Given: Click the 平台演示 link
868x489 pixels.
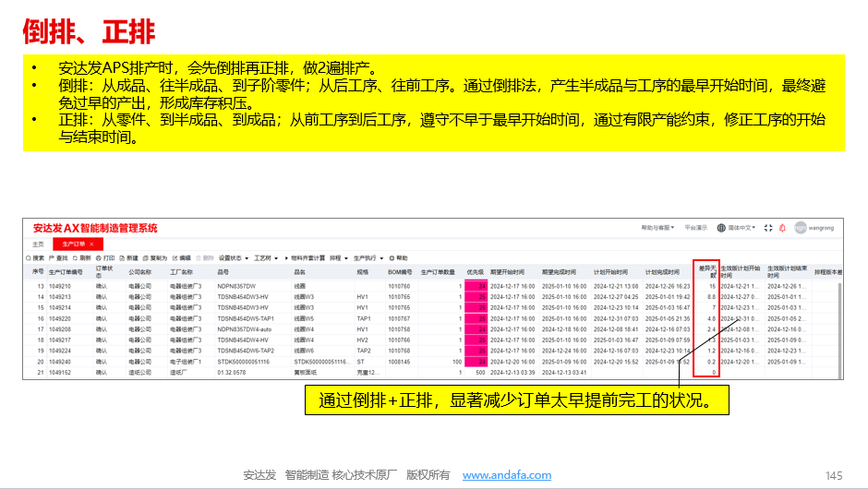Looking at the screenshot, I should [x=696, y=228].
